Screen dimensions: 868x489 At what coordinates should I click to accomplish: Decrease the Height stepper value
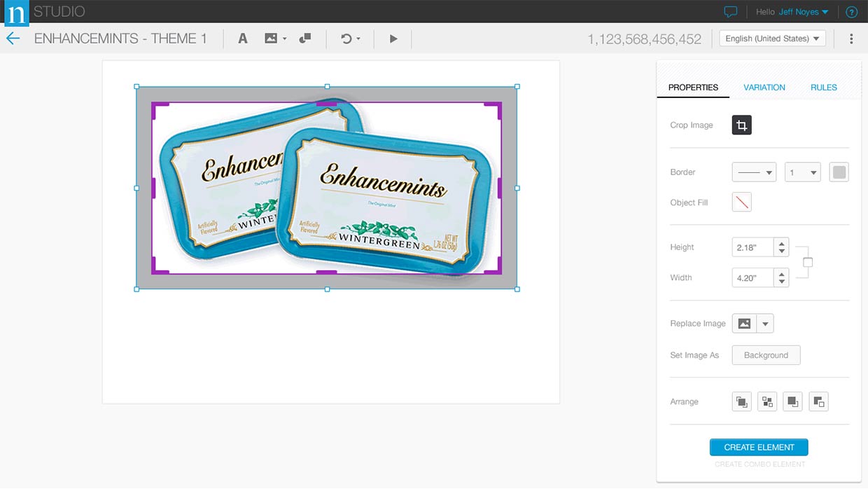click(782, 252)
